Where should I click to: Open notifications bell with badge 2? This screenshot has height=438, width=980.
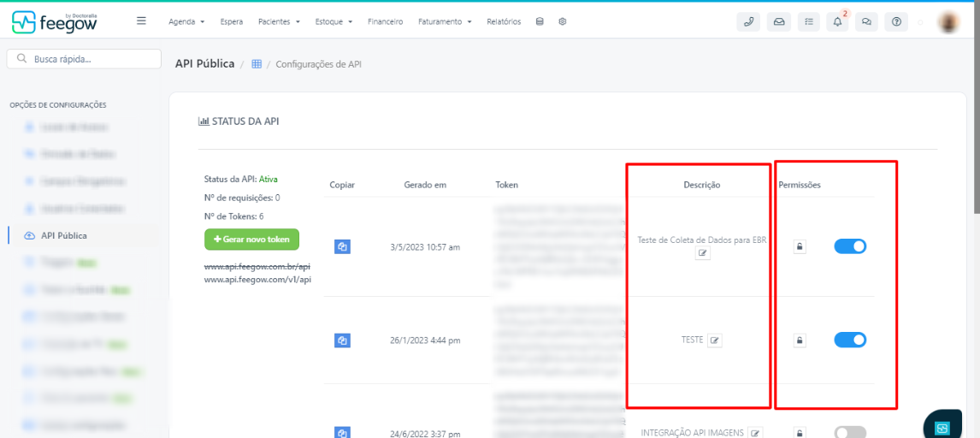click(838, 22)
